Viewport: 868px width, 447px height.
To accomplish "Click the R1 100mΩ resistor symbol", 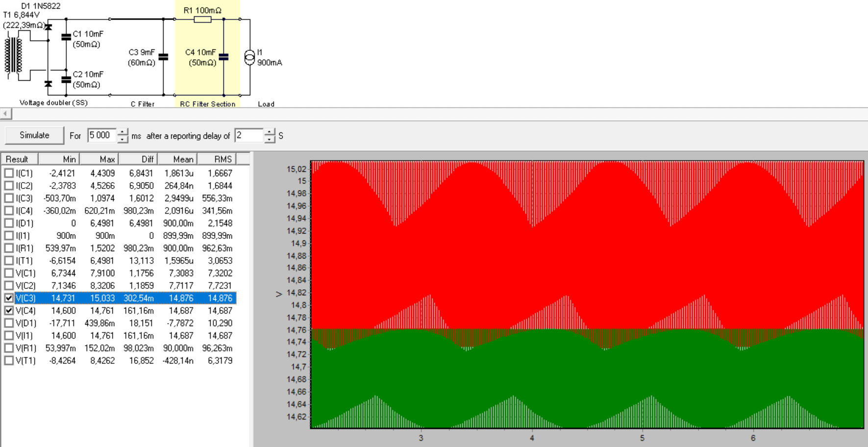I will point(202,20).
